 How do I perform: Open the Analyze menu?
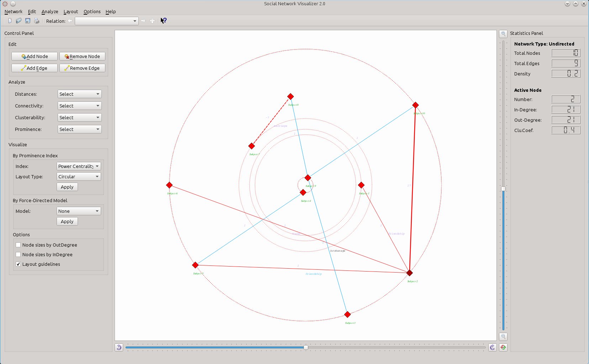coord(50,11)
